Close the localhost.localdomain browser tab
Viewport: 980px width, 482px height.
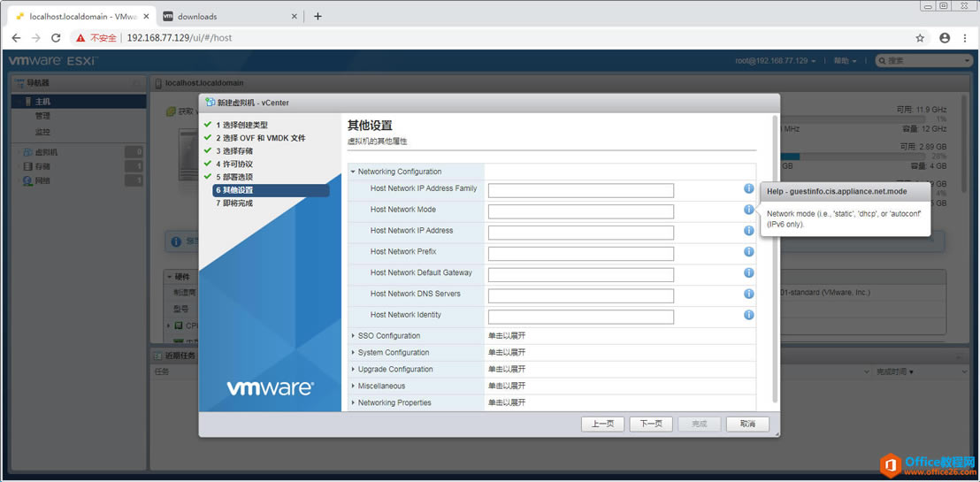pyautogui.click(x=145, y=16)
